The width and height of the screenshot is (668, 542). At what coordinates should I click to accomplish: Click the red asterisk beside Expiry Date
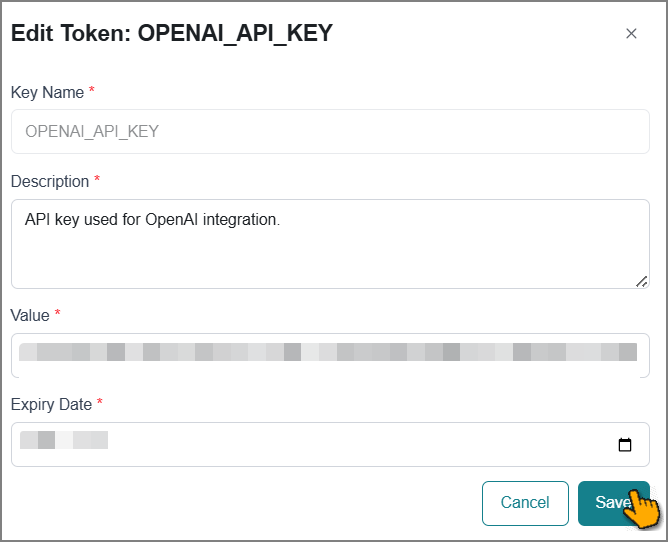click(100, 401)
